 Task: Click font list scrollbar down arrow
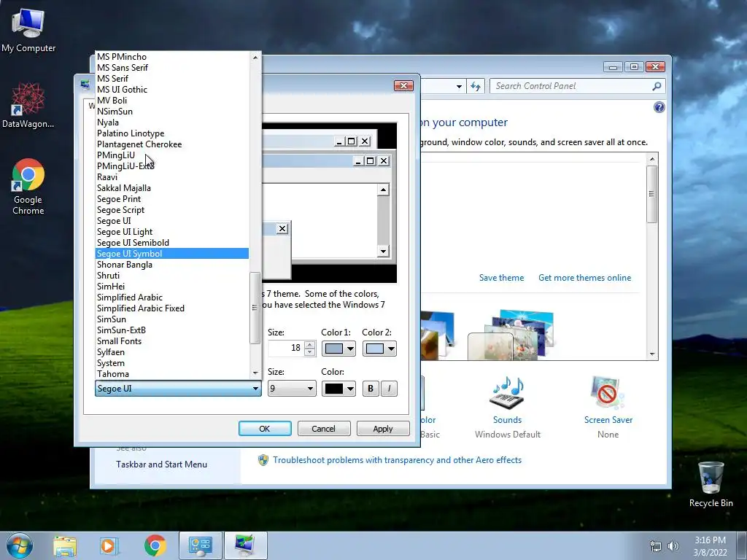click(x=255, y=373)
